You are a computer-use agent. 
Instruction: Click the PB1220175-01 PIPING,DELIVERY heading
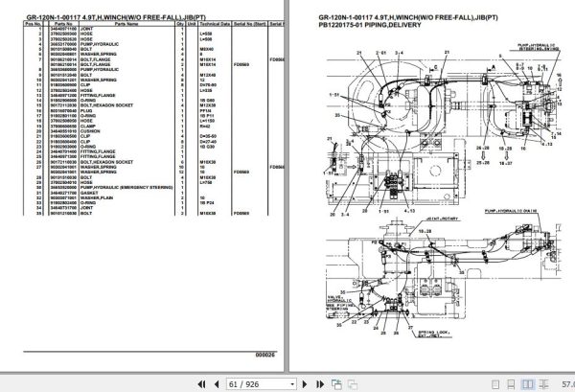click(370, 25)
